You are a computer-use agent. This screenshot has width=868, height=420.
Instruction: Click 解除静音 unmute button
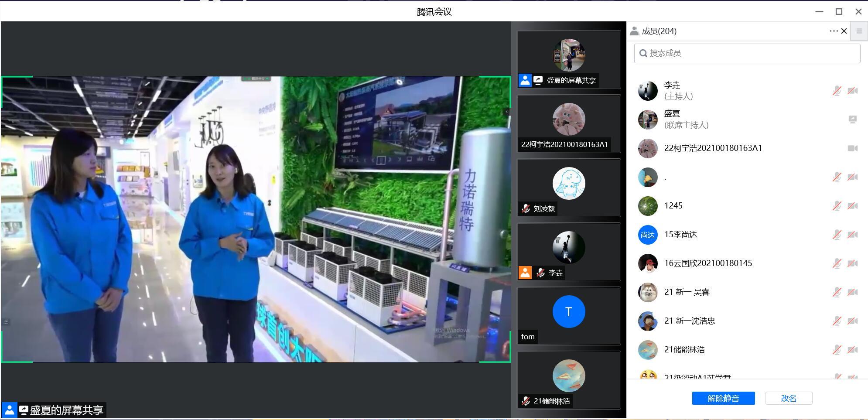[723, 398]
